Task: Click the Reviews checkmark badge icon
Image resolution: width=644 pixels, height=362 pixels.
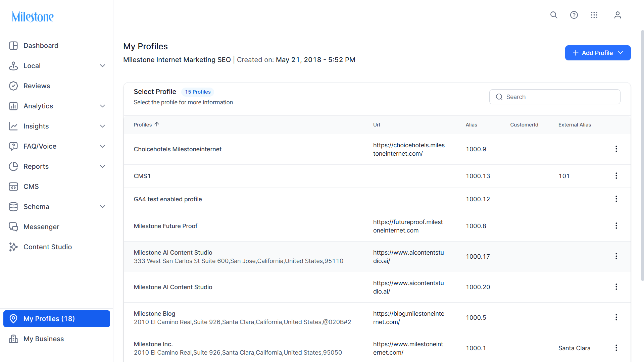Action: pos(13,86)
